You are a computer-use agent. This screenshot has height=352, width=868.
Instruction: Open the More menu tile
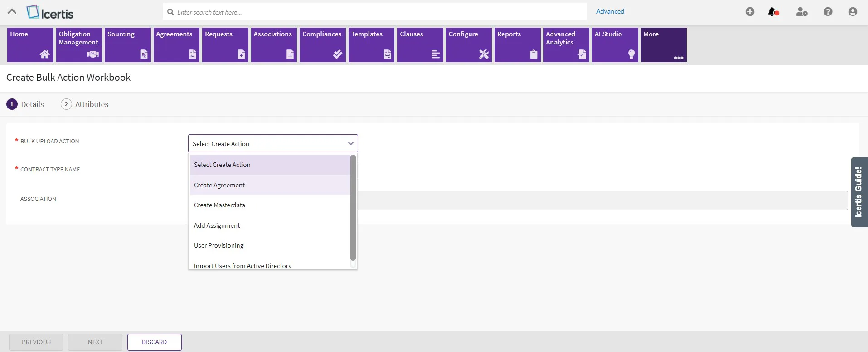pos(664,45)
